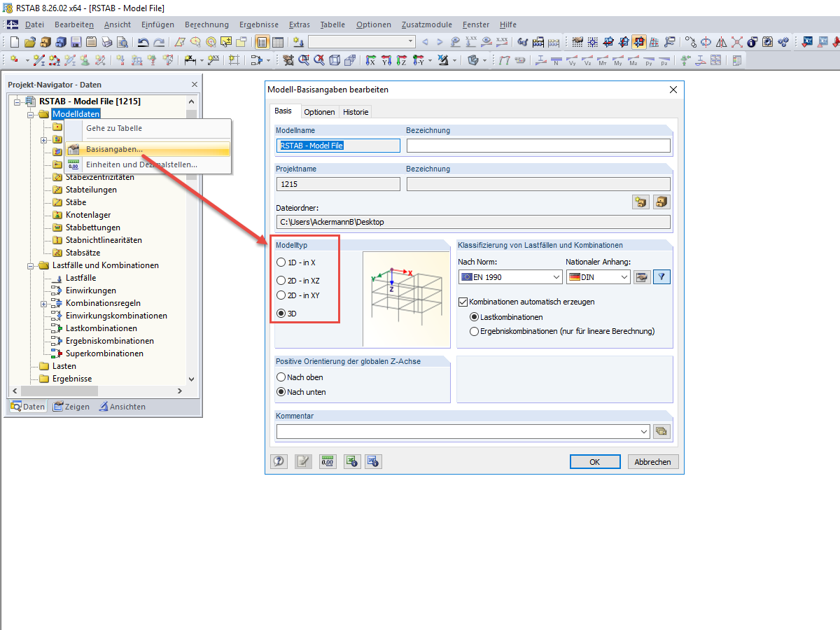Image resolution: width=840 pixels, height=630 pixels.
Task: Click the Redo arrow icon
Action: [x=159, y=42]
